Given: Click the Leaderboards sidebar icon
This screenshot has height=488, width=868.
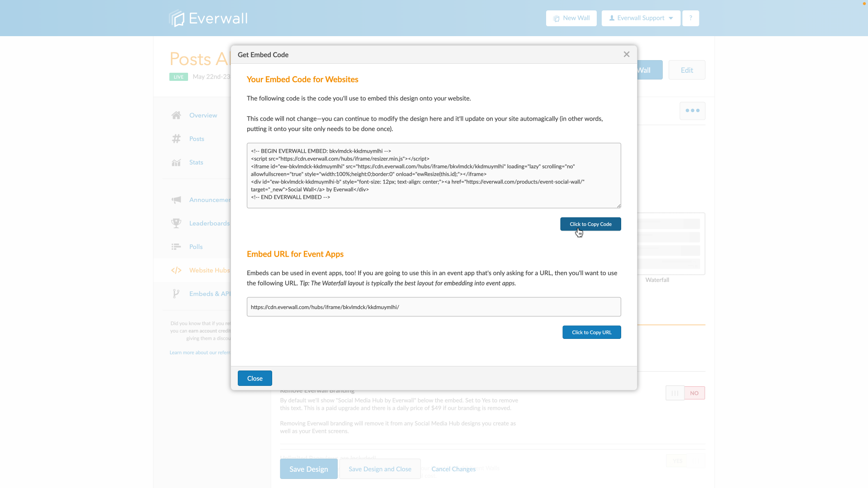Looking at the screenshot, I should tap(176, 224).
